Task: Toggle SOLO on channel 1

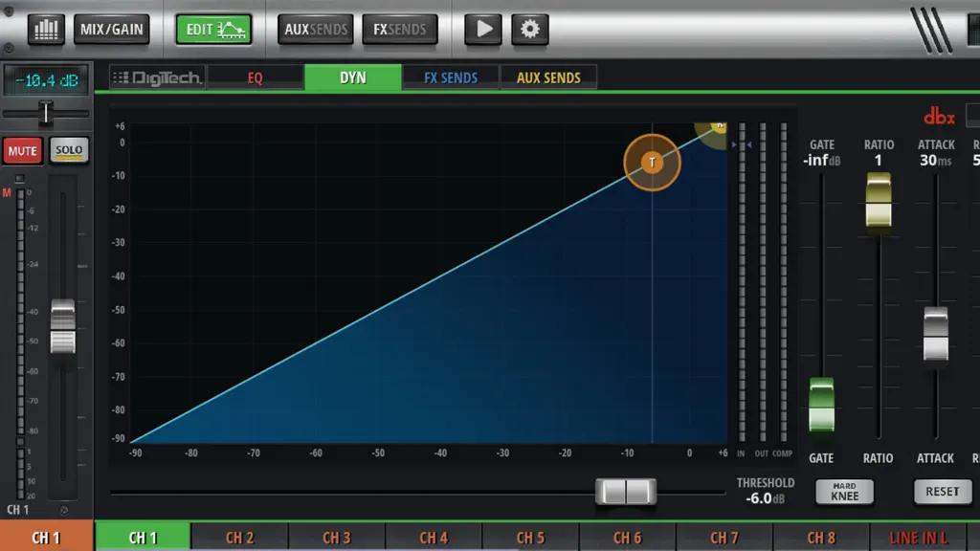Action: [x=69, y=150]
